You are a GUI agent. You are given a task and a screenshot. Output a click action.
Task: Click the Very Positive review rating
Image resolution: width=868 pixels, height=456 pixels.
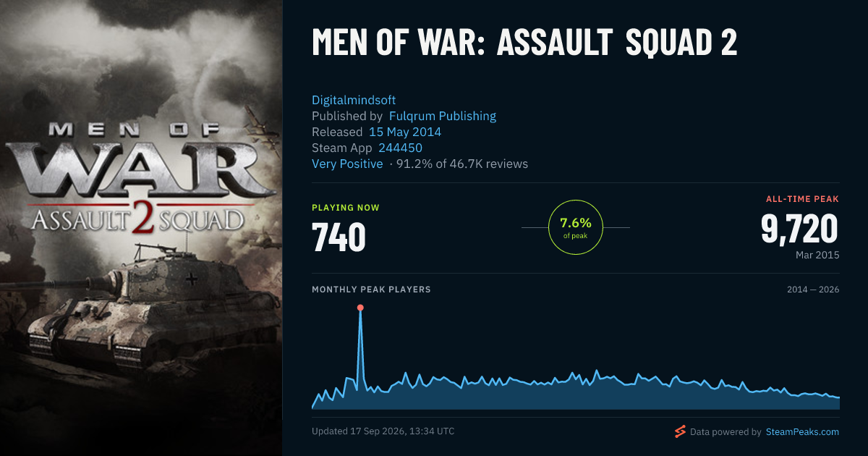coord(347,164)
